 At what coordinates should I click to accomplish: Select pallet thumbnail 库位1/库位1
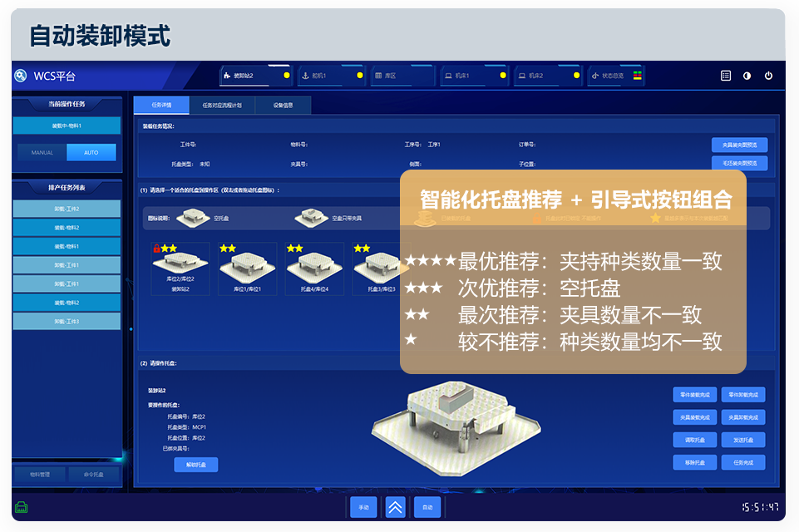[x=248, y=268]
